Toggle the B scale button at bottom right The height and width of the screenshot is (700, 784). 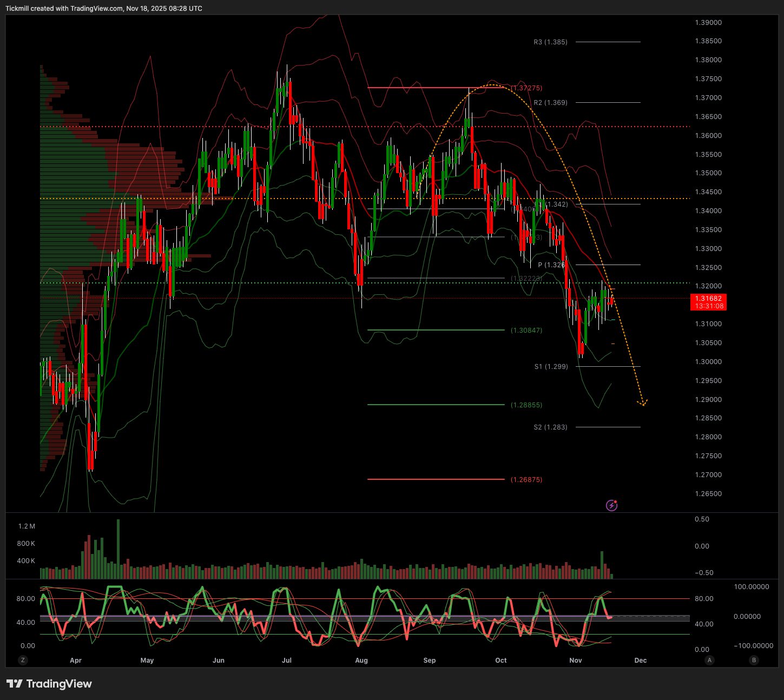point(754,660)
